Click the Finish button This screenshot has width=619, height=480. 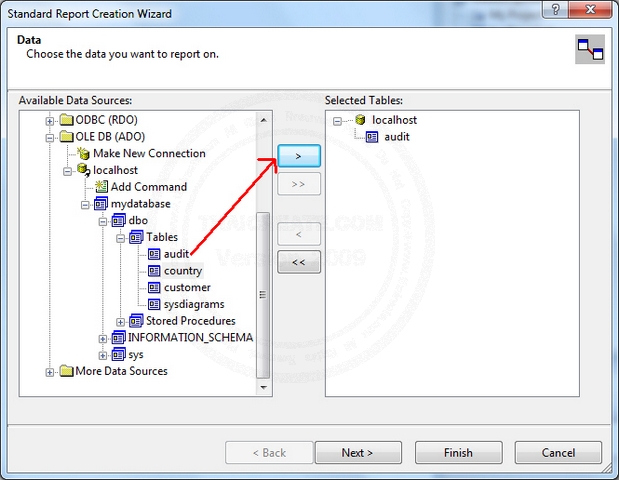(458, 452)
